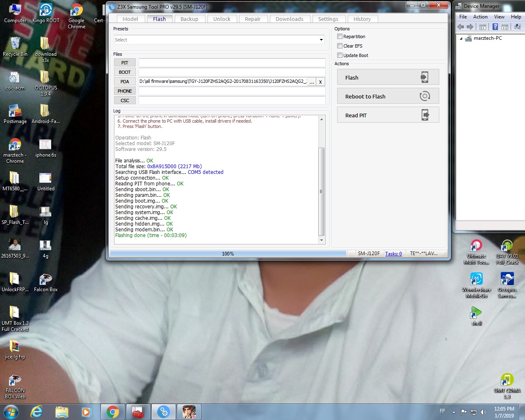Viewport: 525px width, 420px height.
Task: Open the shell desktop shortcut
Action: (476, 316)
